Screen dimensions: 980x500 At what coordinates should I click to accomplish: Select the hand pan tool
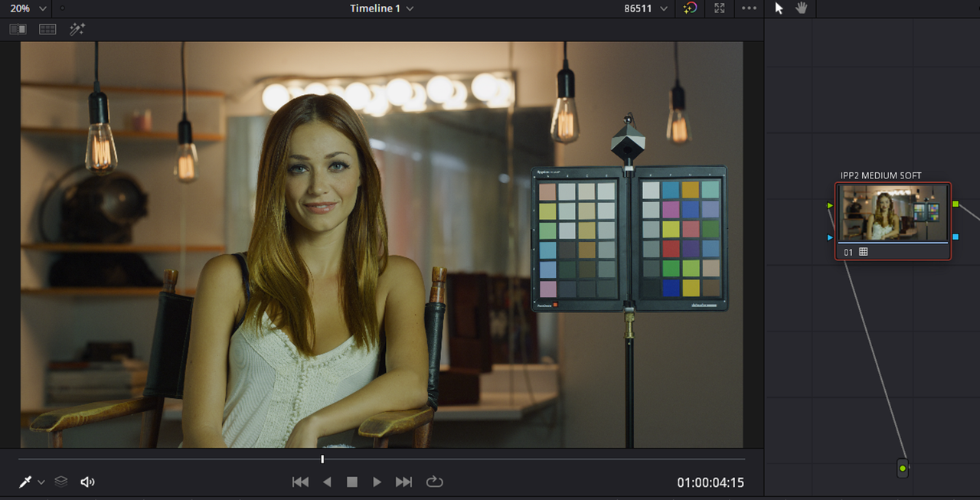point(802,8)
